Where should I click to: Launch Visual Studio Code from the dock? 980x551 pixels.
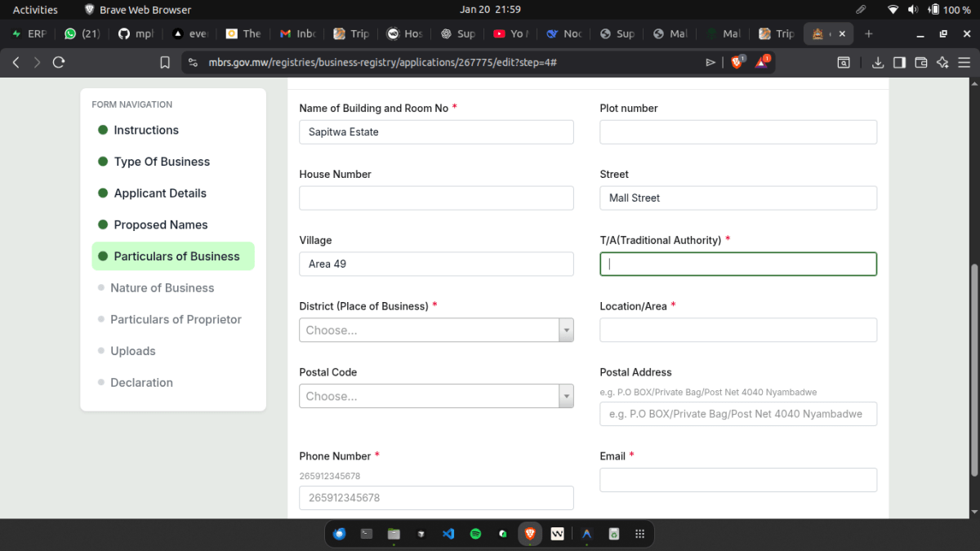coord(448,534)
